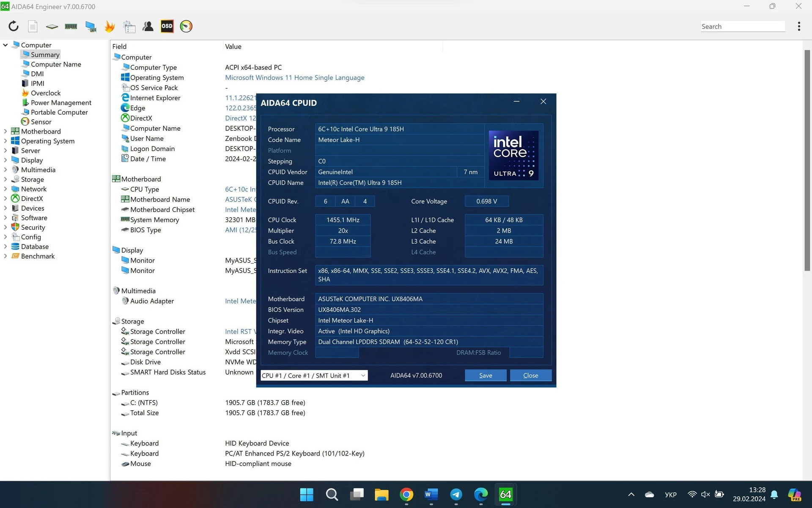Screen dimensions: 812x508
Task: Click into the Search box
Action: pos(742,26)
